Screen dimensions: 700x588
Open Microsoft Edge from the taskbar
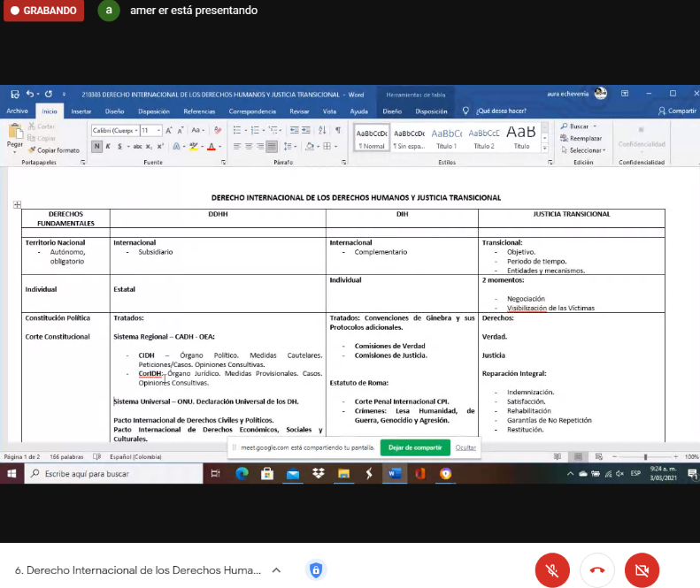pos(242,473)
